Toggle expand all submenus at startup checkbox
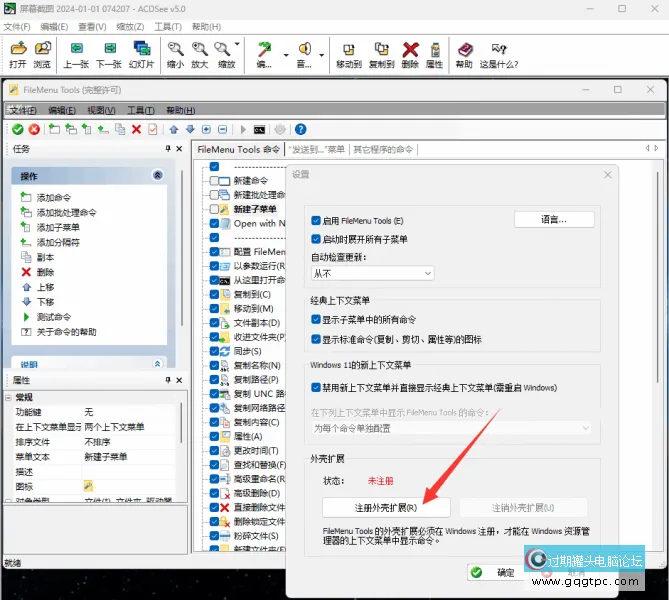 coord(316,239)
